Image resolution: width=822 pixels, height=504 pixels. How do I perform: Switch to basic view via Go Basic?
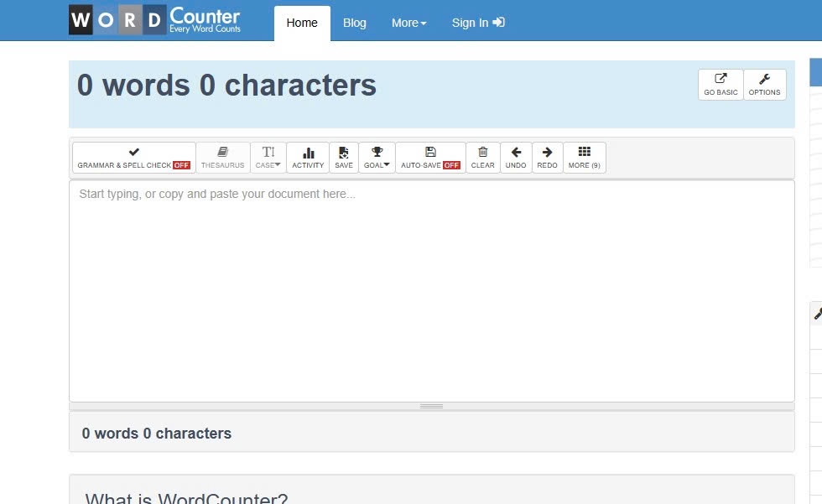721,85
